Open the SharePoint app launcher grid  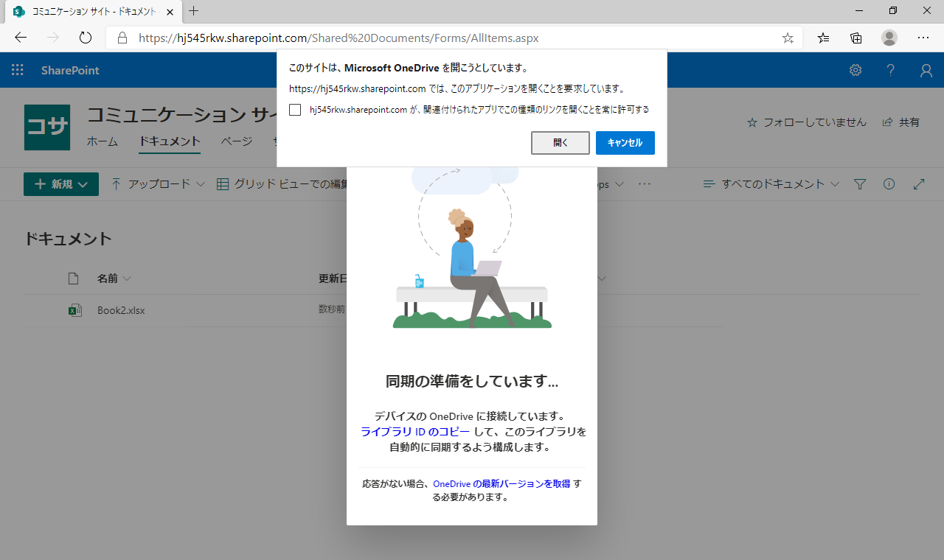tap(18, 70)
